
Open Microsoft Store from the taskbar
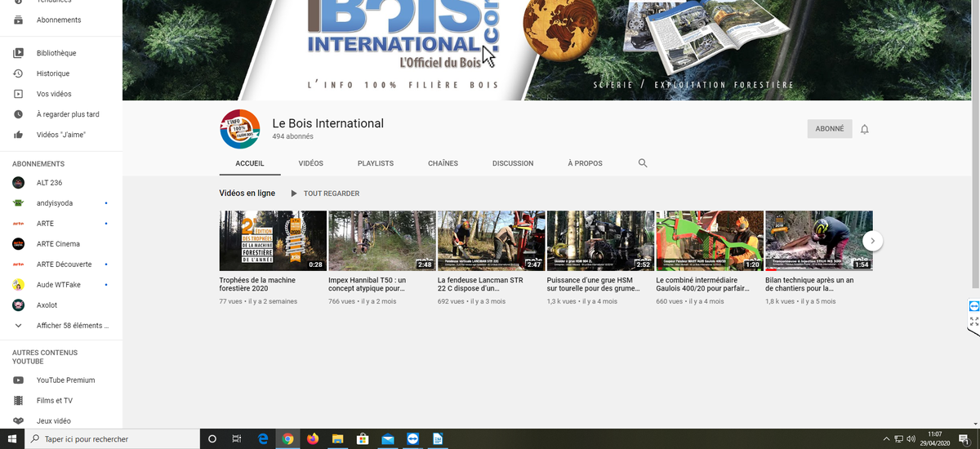click(x=363, y=439)
